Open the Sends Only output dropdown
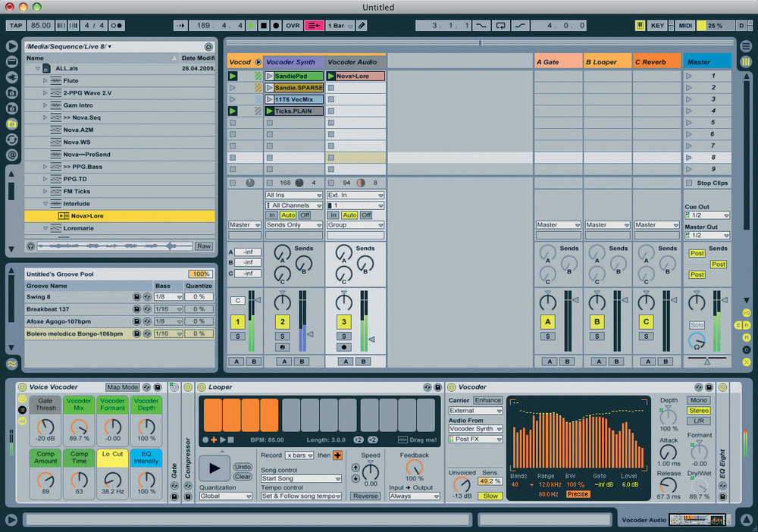This screenshot has width=758, height=532. coord(293,225)
